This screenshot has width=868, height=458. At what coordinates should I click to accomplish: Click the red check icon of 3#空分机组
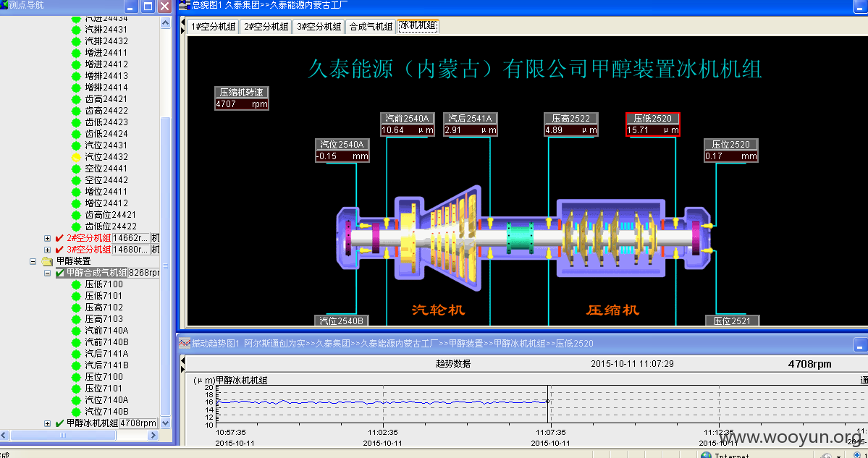click(x=60, y=250)
